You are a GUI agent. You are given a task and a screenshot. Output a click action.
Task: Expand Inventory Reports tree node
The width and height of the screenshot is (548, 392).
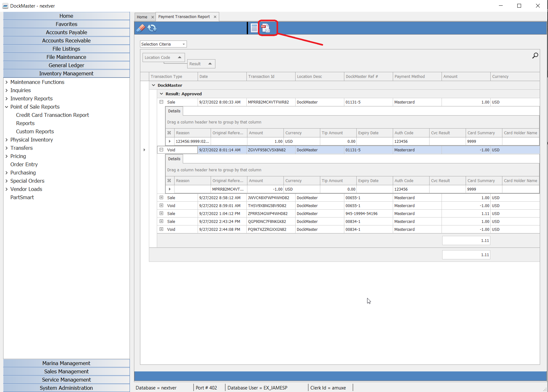[x=6, y=98]
